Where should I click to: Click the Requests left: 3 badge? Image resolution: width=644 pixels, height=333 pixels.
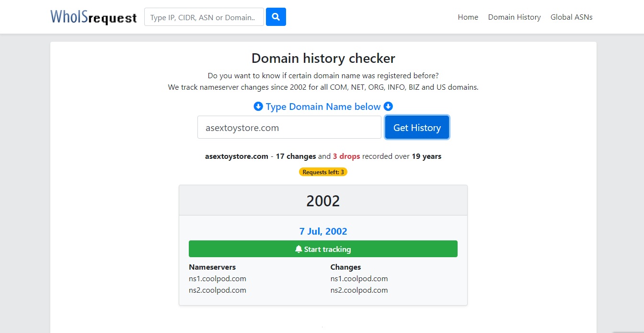(x=323, y=172)
